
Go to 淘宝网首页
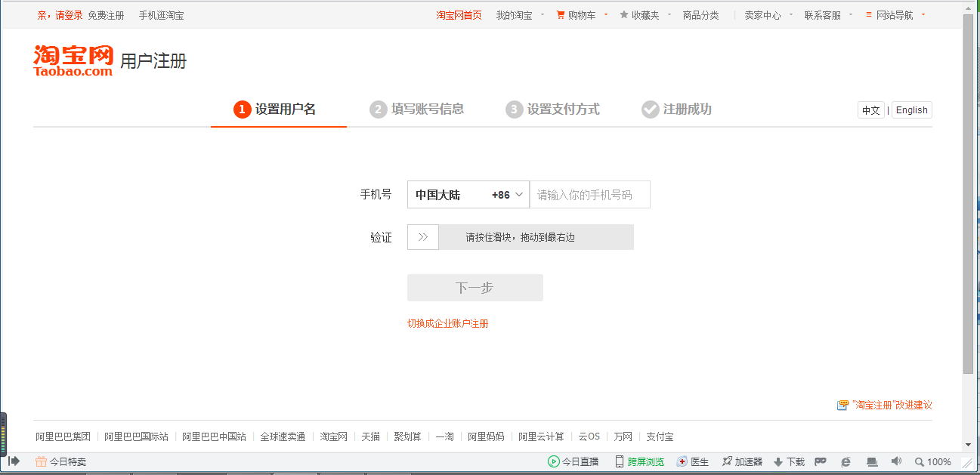pyautogui.click(x=459, y=15)
